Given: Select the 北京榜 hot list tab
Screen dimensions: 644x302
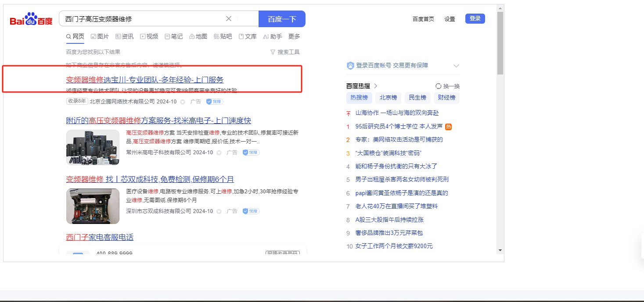Looking at the screenshot, I should tap(388, 97).
